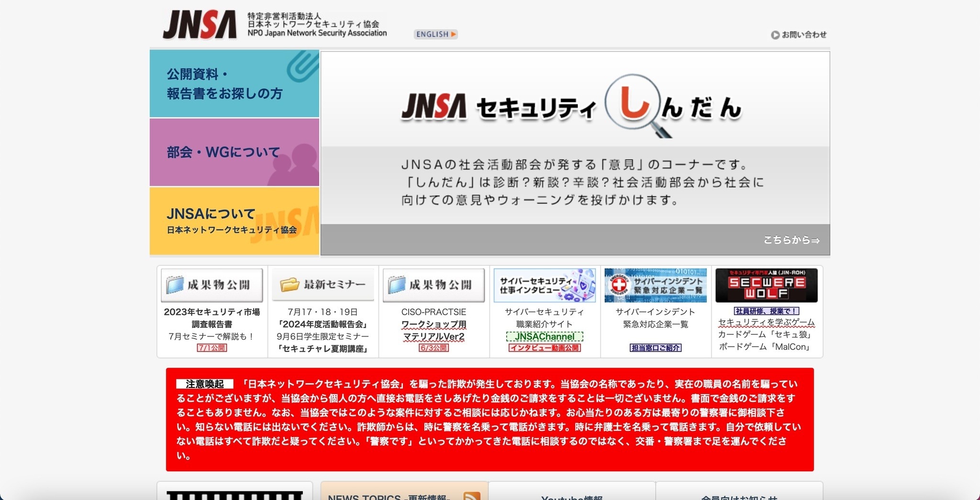Open the お問い合わせ contact page
The height and width of the screenshot is (500, 980).
(x=804, y=34)
